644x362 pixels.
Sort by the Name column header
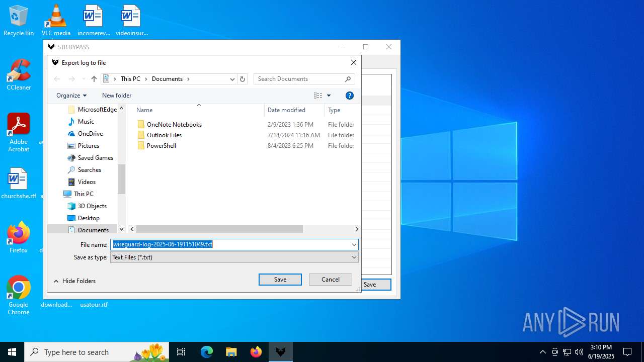point(198,110)
